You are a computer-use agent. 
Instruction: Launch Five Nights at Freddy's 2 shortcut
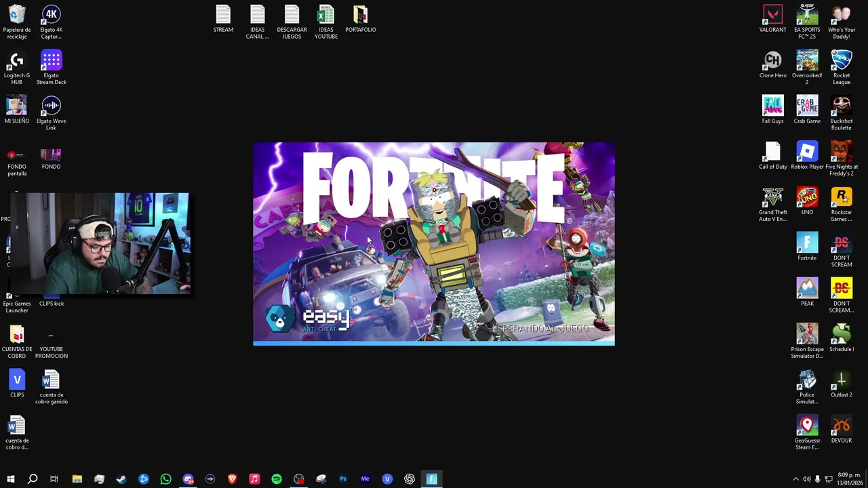pyautogui.click(x=842, y=159)
